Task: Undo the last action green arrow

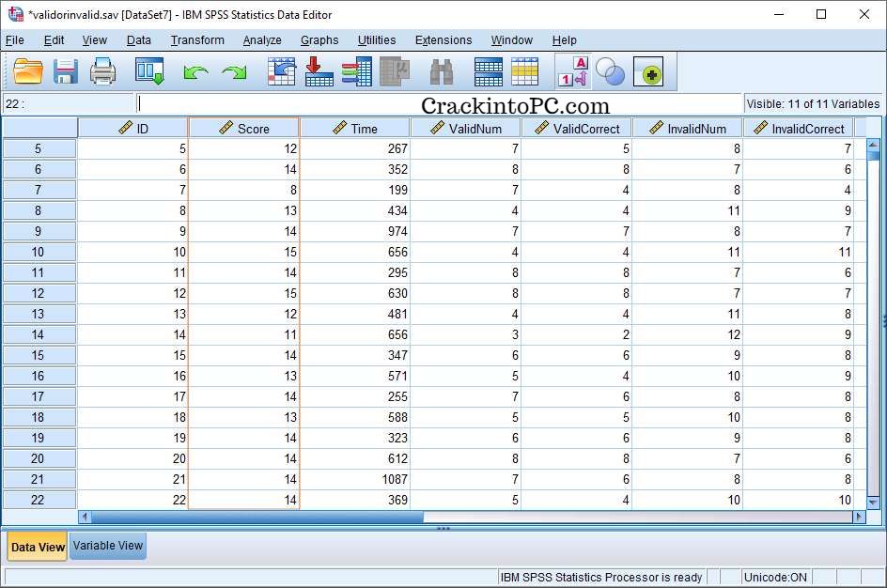Action: 195,73
